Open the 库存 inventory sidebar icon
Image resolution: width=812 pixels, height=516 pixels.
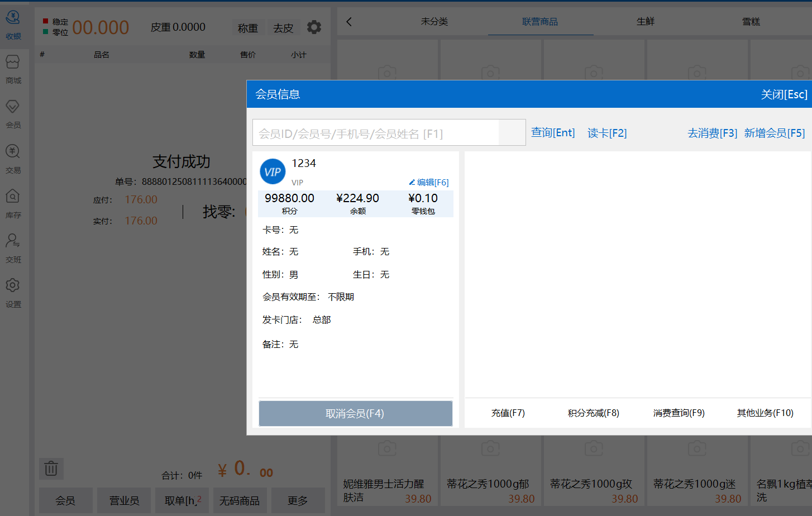coord(13,204)
